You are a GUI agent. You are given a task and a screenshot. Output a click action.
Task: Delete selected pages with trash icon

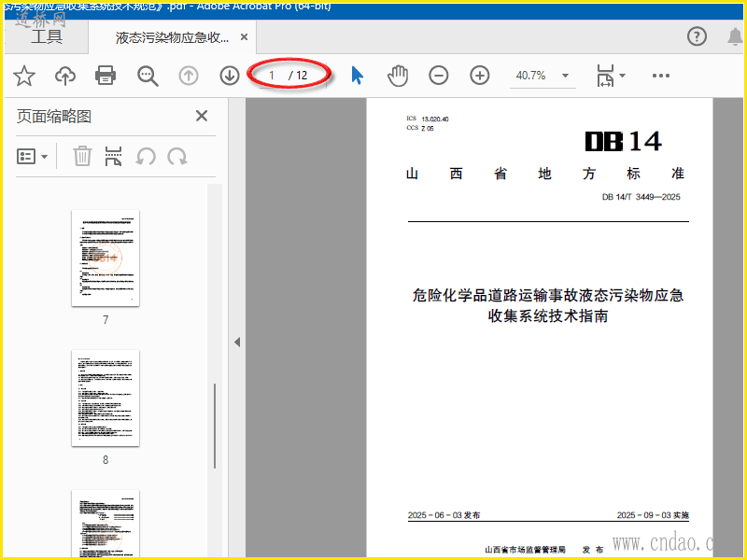pyautogui.click(x=82, y=156)
